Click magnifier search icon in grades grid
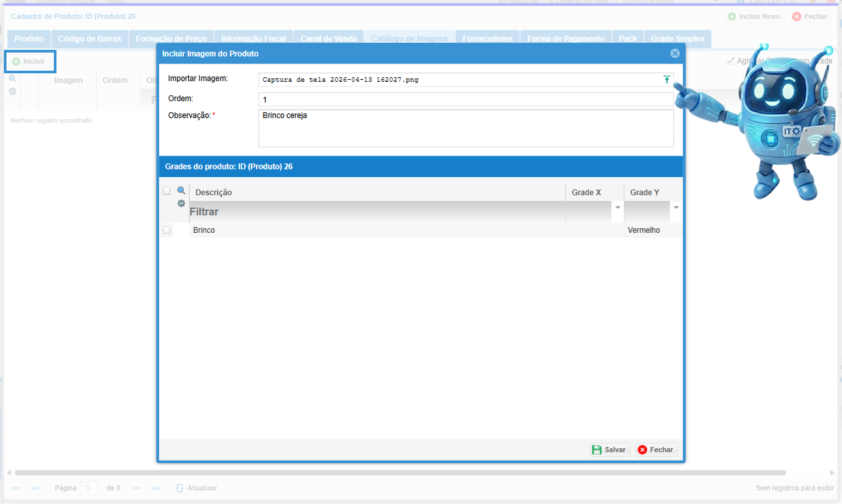Image resolution: width=842 pixels, height=504 pixels. click(x=182, y=191)
